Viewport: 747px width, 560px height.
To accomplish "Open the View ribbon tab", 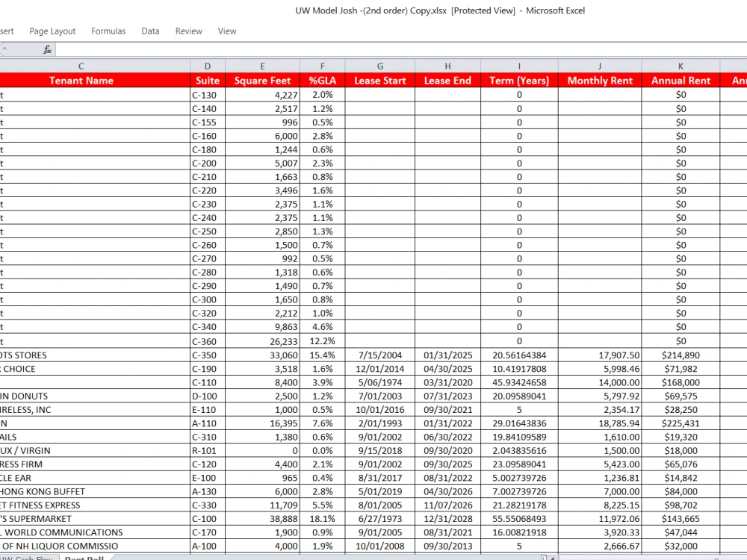I will coord(227,31).
